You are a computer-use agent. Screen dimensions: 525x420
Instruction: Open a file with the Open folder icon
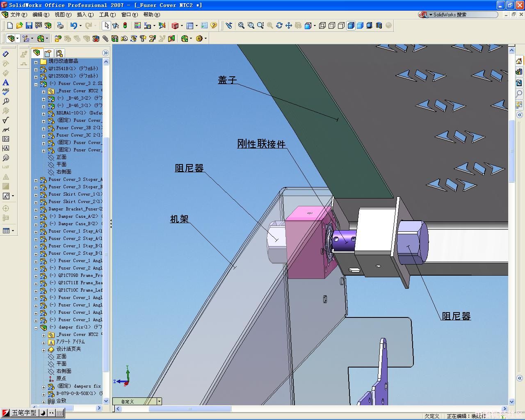pos(19,25)
